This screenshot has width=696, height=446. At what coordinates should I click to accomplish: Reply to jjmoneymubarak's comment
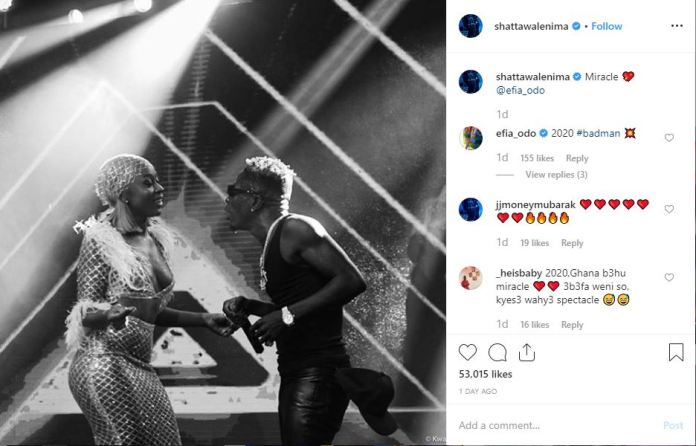click(572, 243)
